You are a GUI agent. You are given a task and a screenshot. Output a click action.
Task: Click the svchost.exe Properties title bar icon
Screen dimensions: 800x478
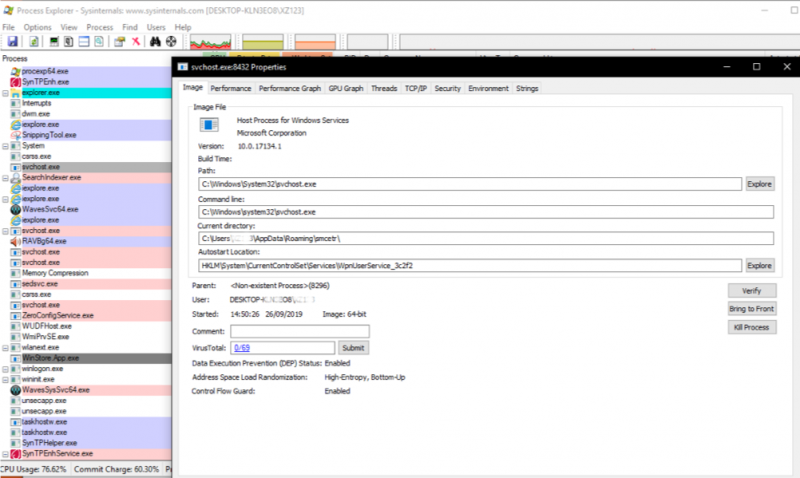pos(183,67)
